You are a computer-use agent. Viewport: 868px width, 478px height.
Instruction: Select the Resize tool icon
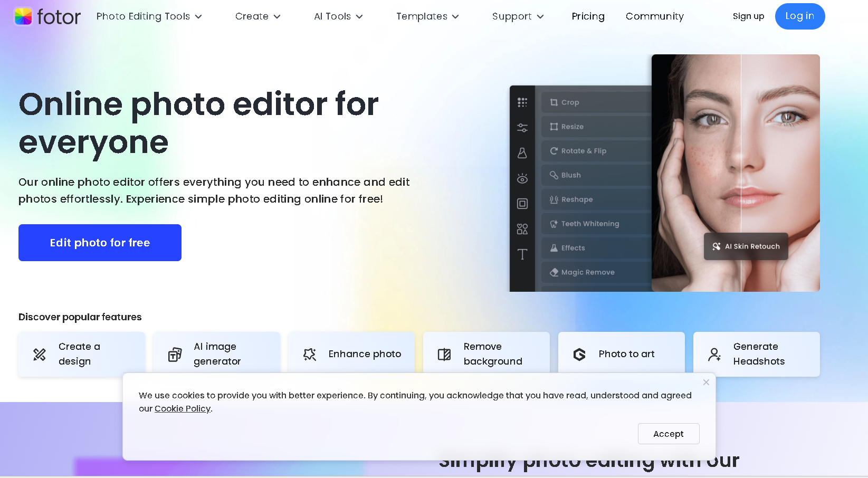[554, 127]
